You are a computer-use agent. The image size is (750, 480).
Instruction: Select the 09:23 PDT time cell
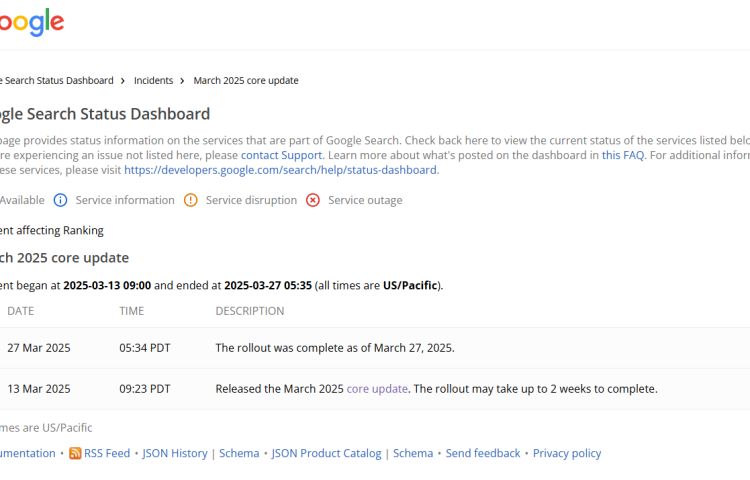[x=145, y=389]
